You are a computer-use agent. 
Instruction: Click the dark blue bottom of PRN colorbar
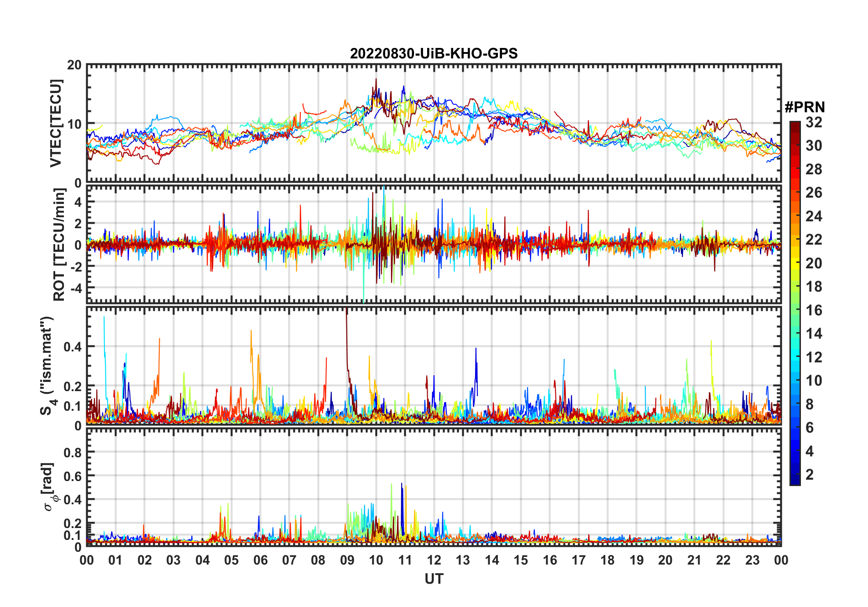[795, 479]
